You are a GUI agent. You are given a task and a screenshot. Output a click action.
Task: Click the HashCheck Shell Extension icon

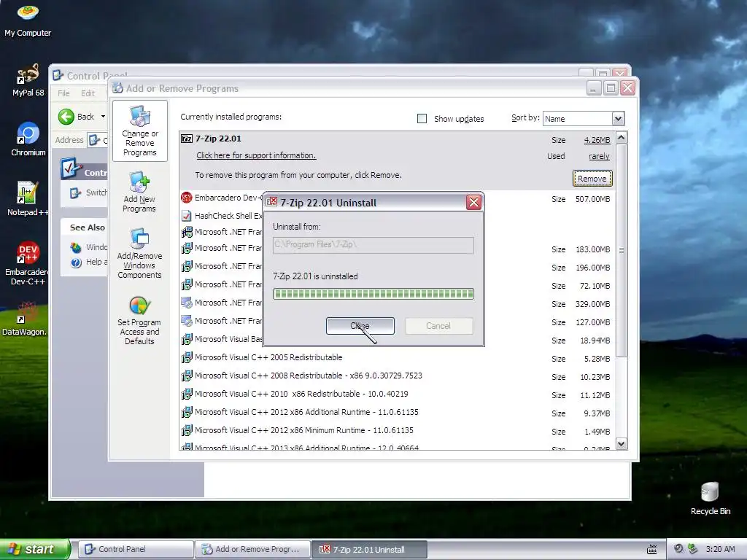(x=186, y=216)
